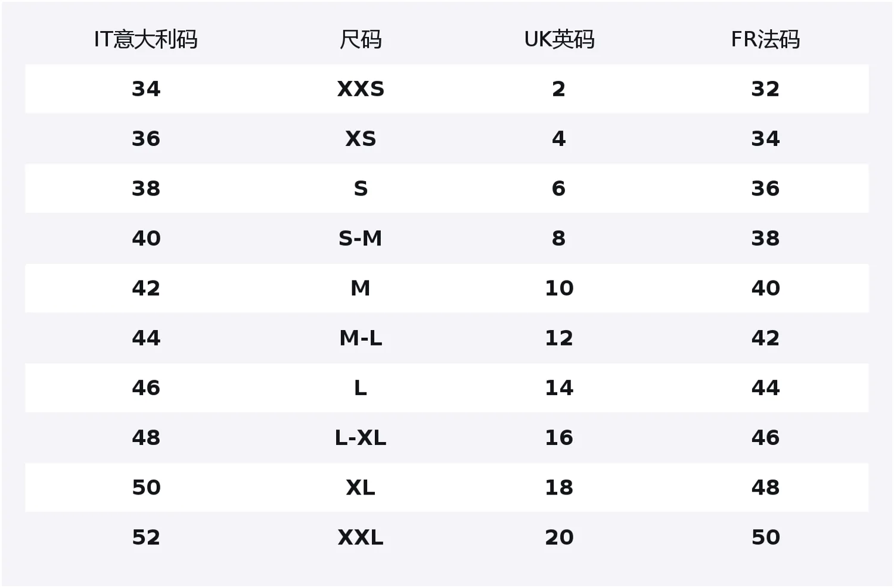Click the 尺码 column header
The width and height of the screenshot is (894, 588).
coord(361,39)
